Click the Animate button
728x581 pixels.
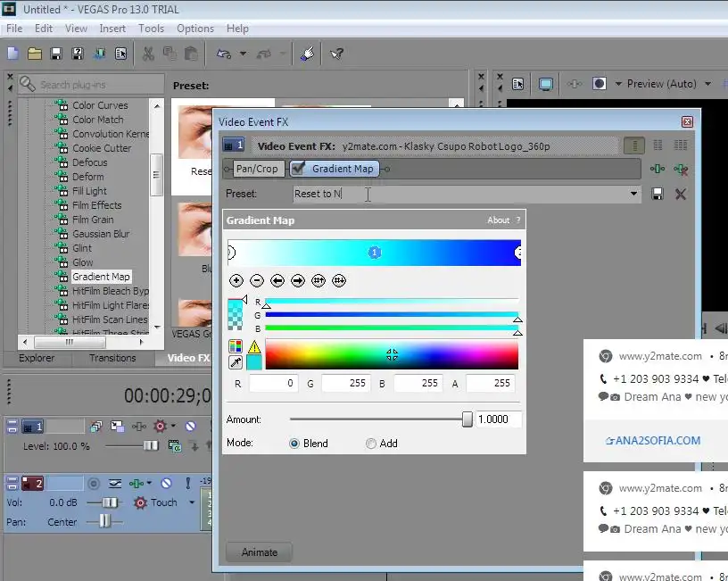[259, 552]
